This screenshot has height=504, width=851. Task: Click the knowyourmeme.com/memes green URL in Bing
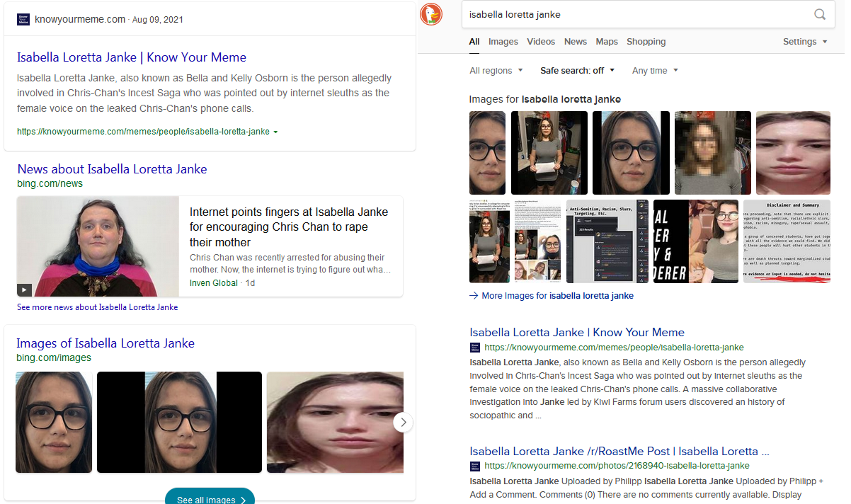click(x=143, y=132)
